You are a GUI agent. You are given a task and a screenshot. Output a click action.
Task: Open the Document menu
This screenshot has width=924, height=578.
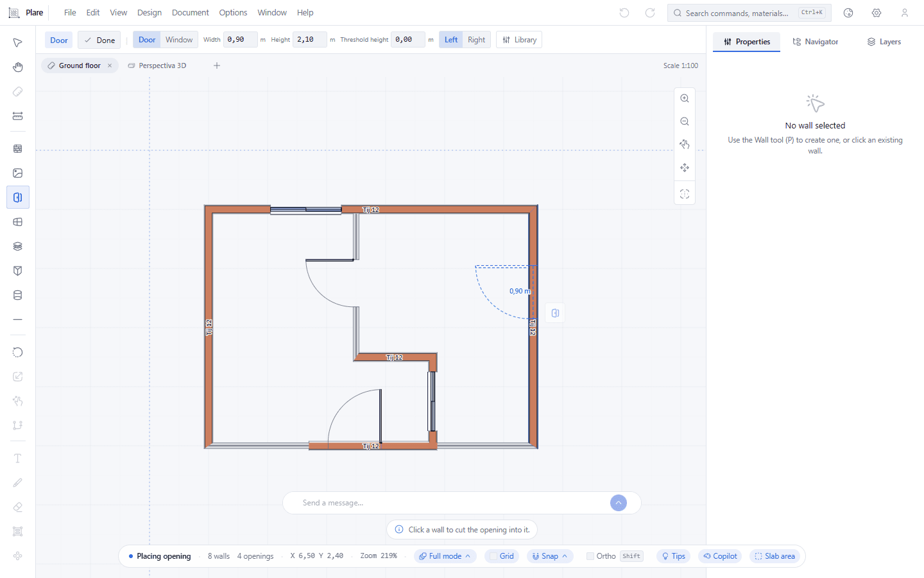point(191,13)
